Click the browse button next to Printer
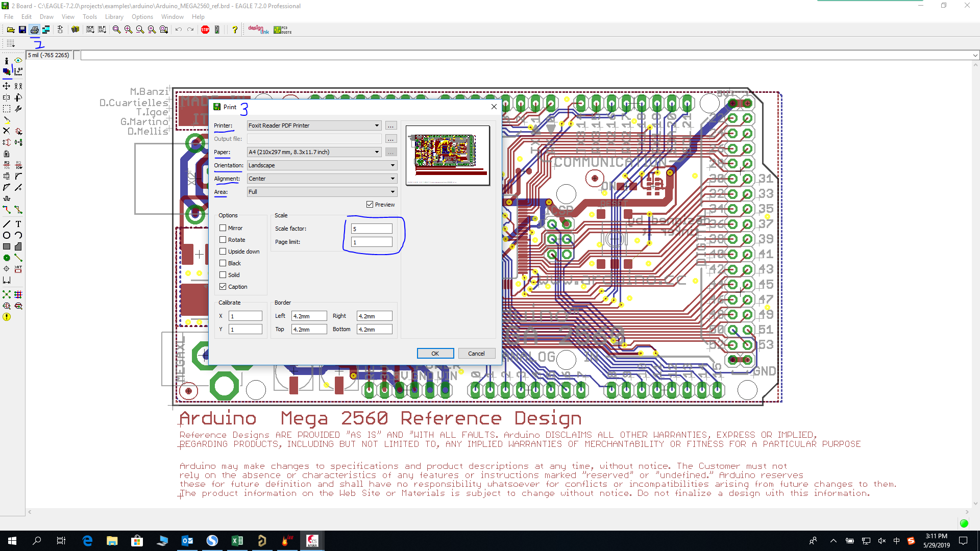The height and width of the screenshot is (551, 980). click(x=390, y=126)
